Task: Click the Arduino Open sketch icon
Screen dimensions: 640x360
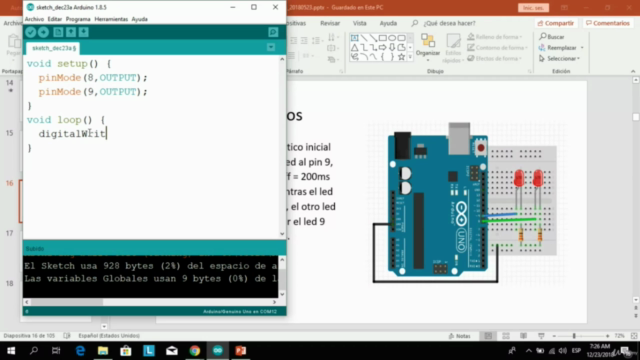Action: [x=71, y=32]
